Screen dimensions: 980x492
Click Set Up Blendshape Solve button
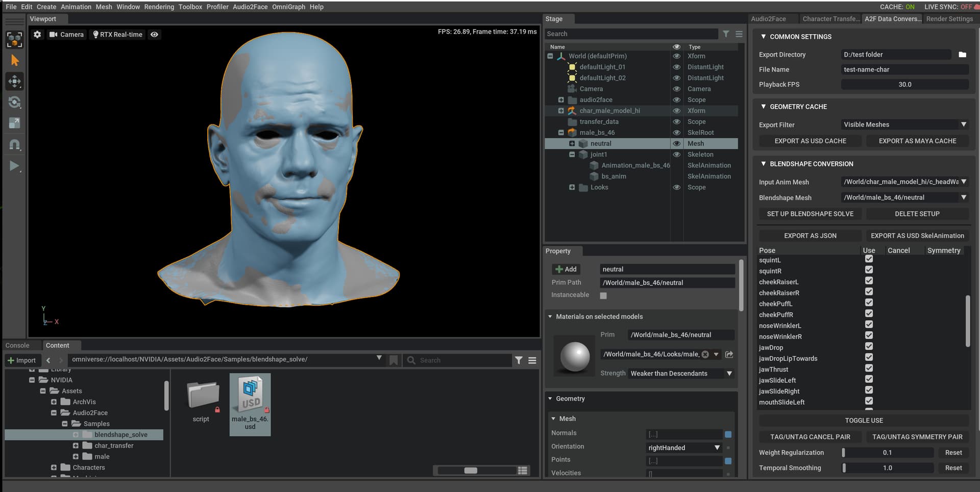(810, 214)
